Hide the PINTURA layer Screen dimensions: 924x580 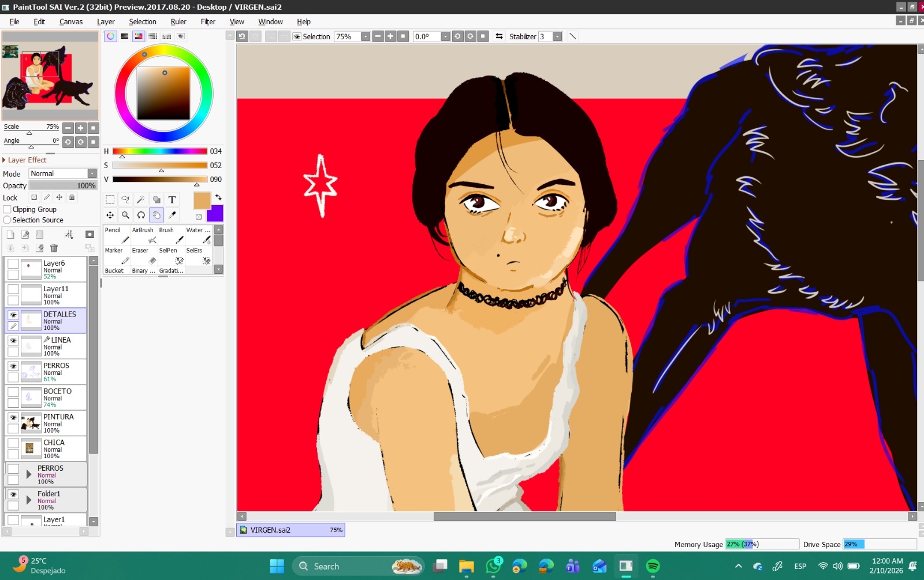pos(13,417)
